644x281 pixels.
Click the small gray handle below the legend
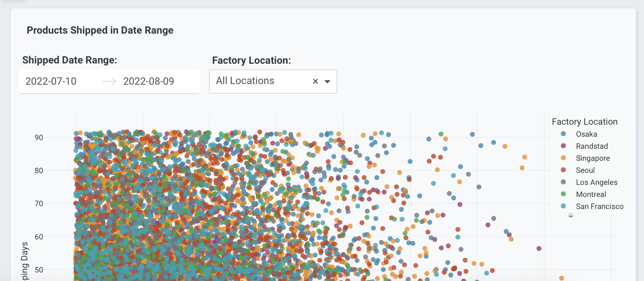571,215
